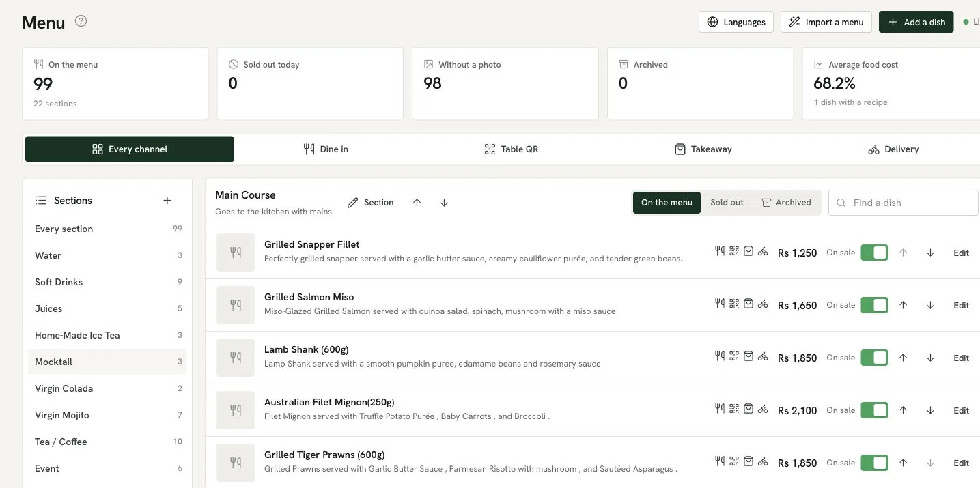
Task: Move Main Course section up with arrow
Action: coord(417,203)
